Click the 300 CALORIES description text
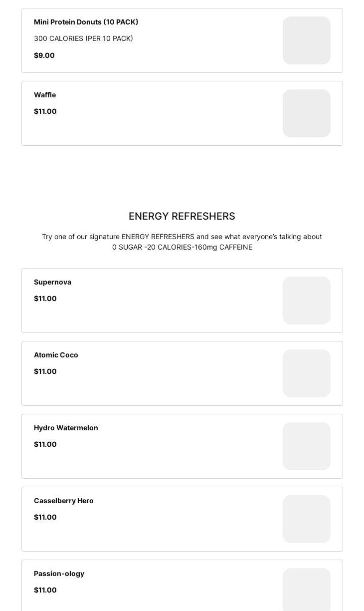Screen dimensions: 364x611 point(83,38)
